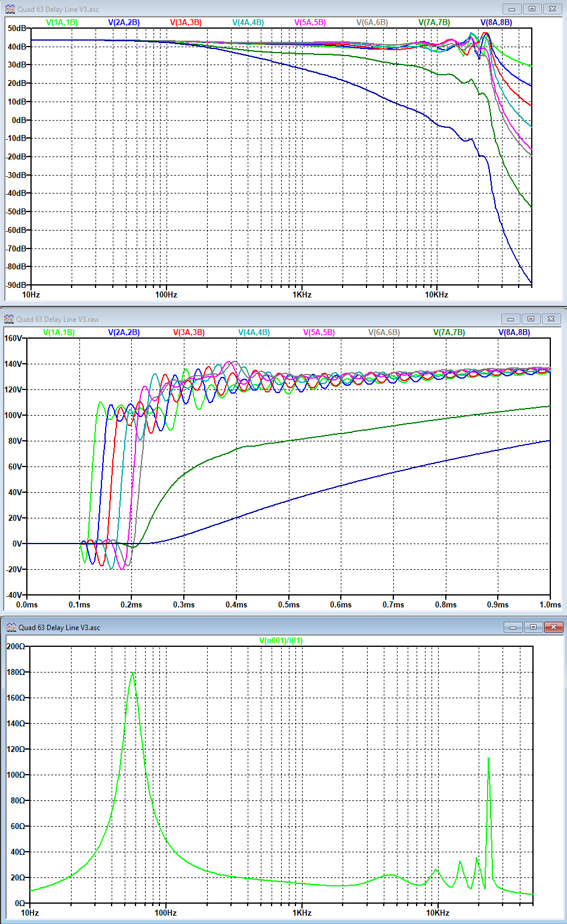The height and width of the screenshot is (924, 567).
Task: Click the LTspice icon in the 'Quad 63 Delay Line V3.raw' window title
Action: click(9, 319)
